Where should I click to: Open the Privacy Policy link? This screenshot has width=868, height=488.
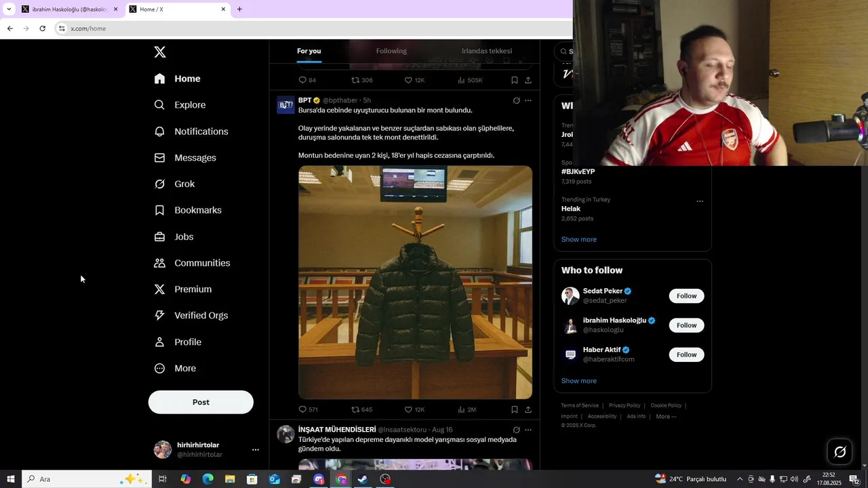pos(625,405)
